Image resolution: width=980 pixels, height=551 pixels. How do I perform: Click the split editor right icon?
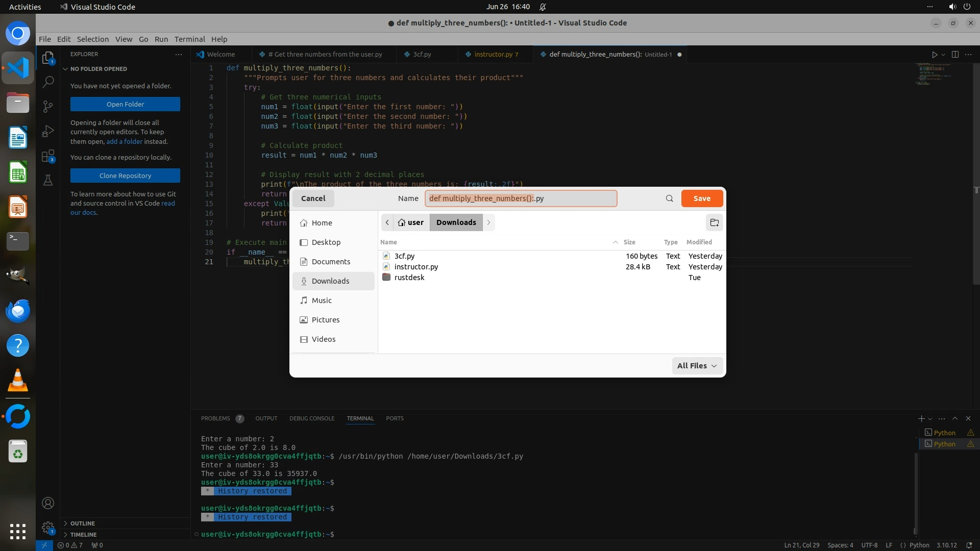coord(955,55)
